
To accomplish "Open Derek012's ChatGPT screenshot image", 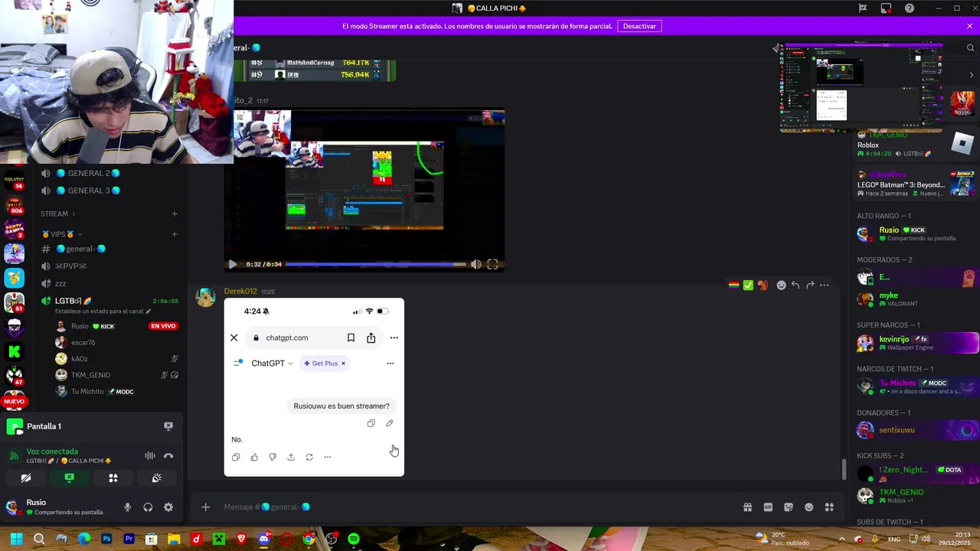I will coord(314,387).
